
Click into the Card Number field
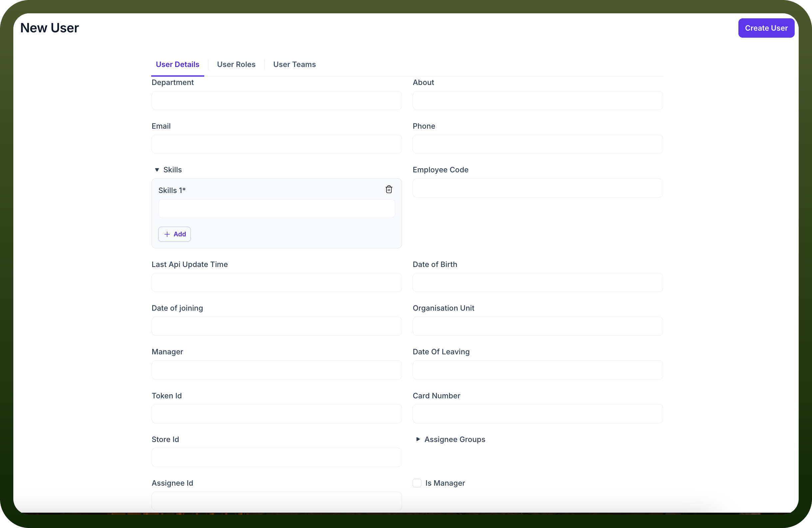pyautogui.click(x=538, y=414)
